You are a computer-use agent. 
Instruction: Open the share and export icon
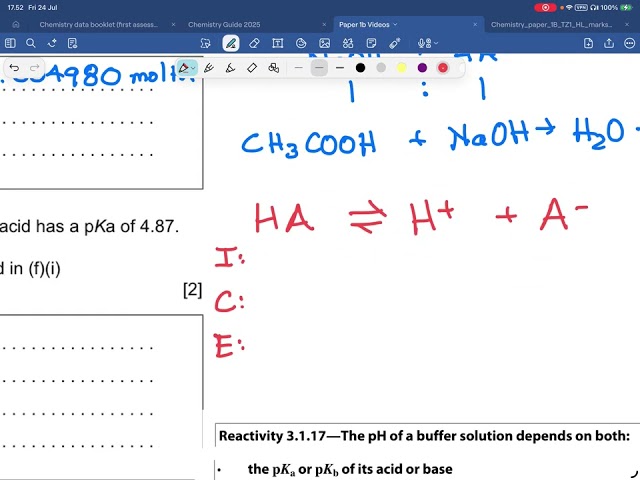[609, 43]
